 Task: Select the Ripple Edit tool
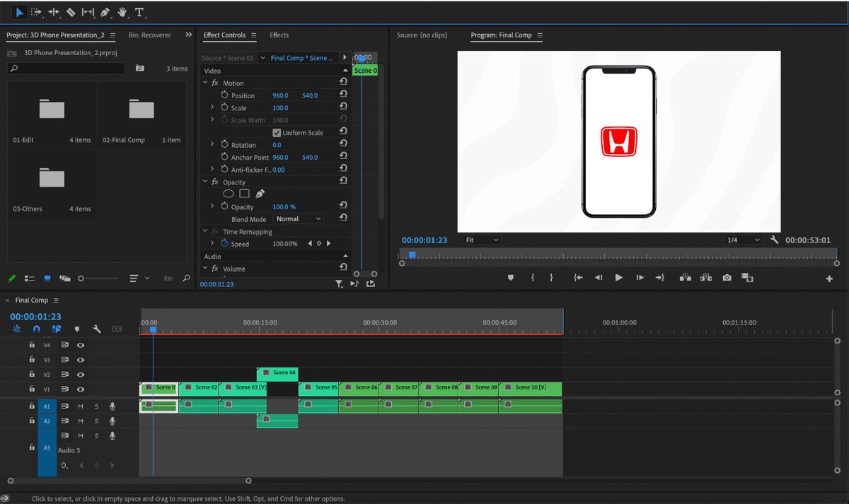54,12
